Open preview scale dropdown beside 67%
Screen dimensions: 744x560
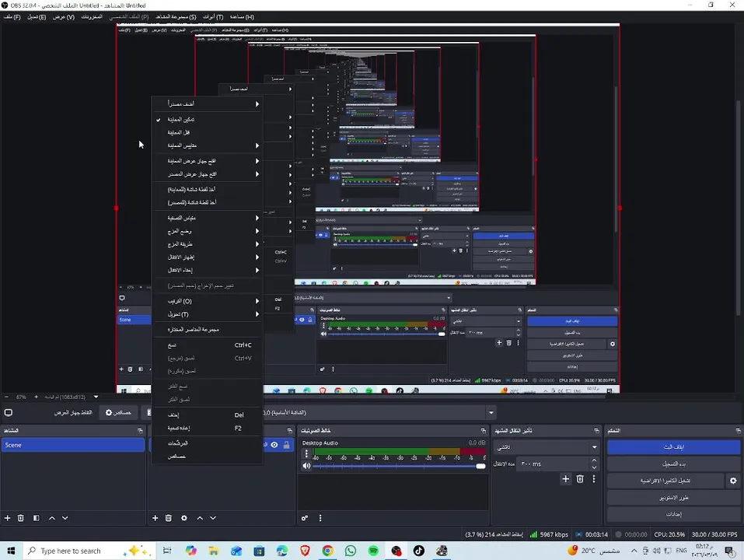96,397
